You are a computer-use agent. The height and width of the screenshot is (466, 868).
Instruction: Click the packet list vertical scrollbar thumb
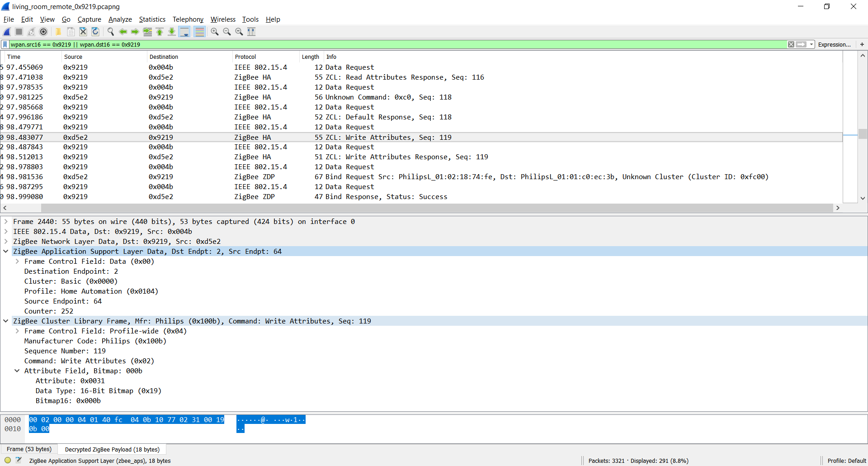point(863,134)
